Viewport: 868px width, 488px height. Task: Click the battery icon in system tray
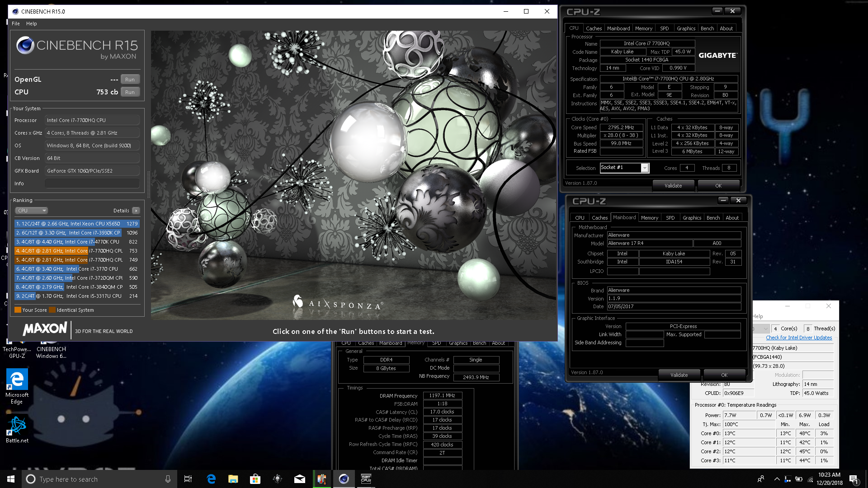799,479
